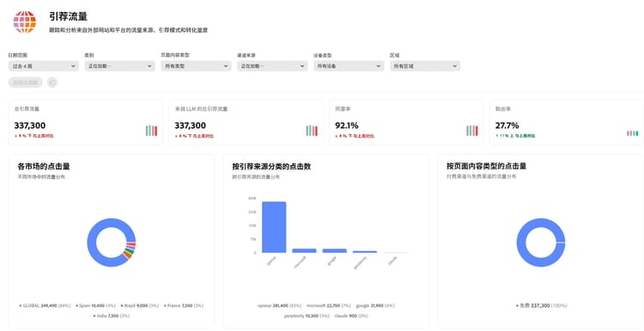Open the 类别 dropdown
This screenshot has width=644, height=331.
(x=120, y=66)
